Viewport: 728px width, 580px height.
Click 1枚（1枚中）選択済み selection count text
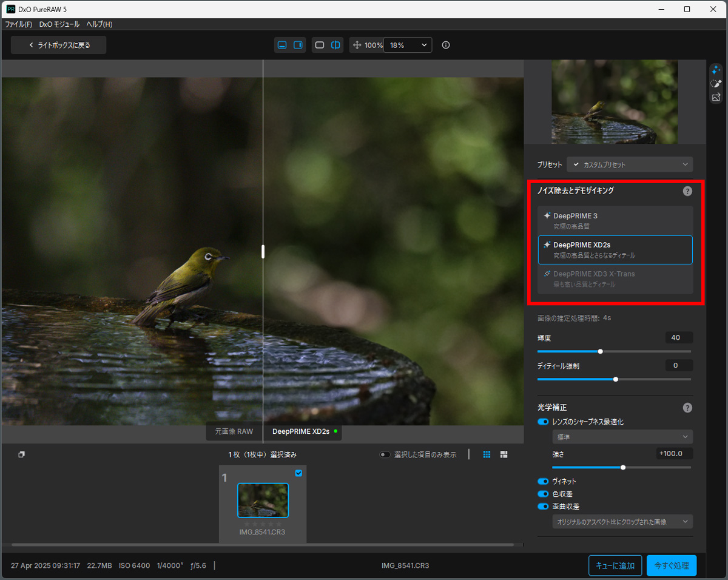point(262,454)
